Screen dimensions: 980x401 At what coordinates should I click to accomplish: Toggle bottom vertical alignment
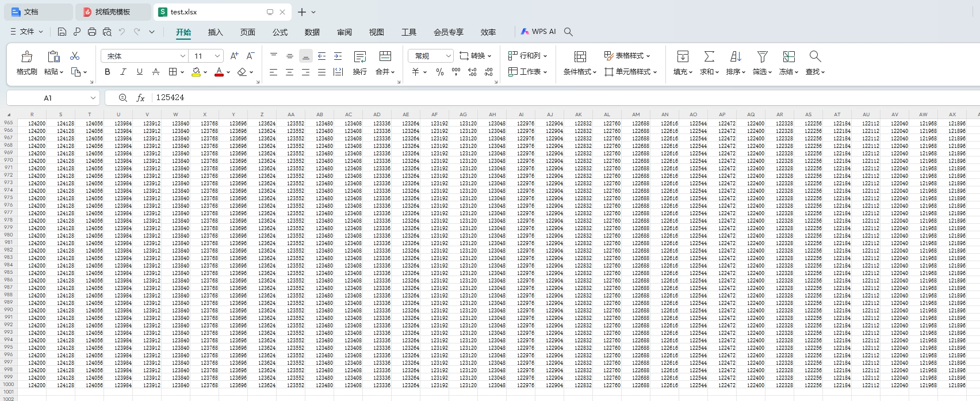pyautogui.click(x=306, y=56)
